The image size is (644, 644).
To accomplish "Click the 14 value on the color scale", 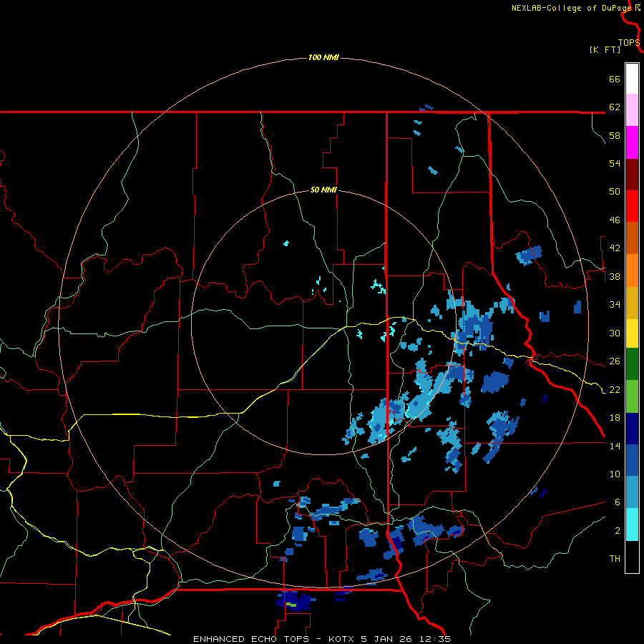I will (x=615, y=446).
